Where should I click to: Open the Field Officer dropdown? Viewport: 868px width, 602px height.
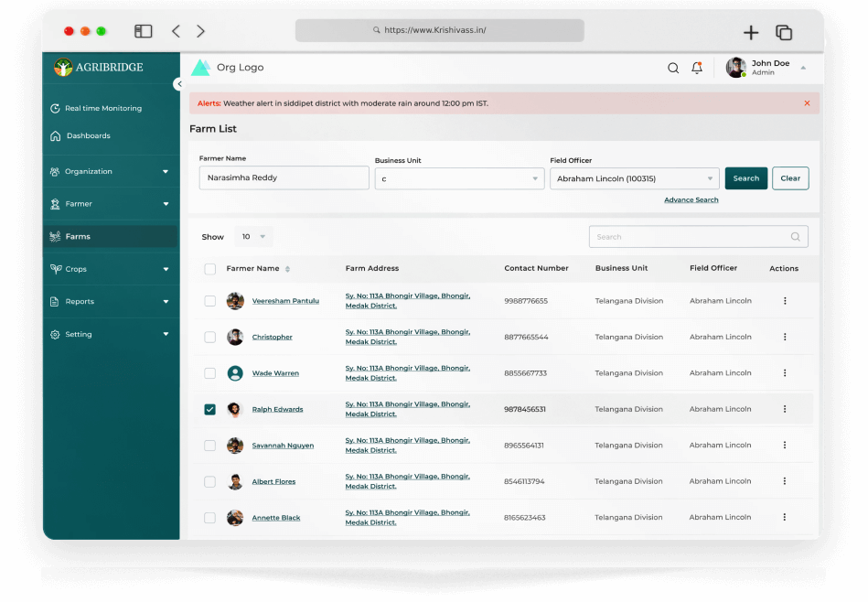709,177
